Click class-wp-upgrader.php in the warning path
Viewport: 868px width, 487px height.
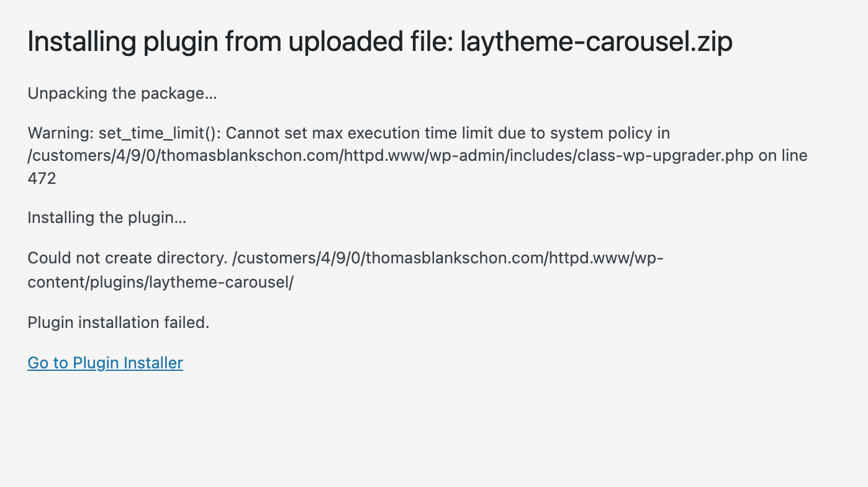tap(663, 155)
